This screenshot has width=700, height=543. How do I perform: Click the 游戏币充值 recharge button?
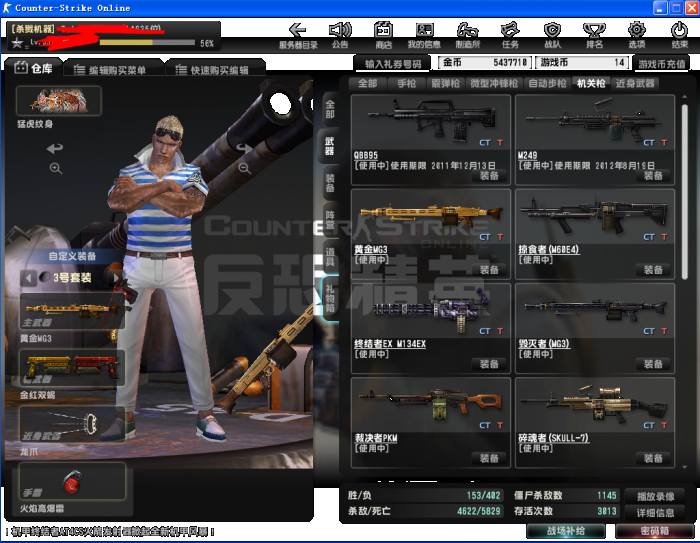click(x=661, y=64)
